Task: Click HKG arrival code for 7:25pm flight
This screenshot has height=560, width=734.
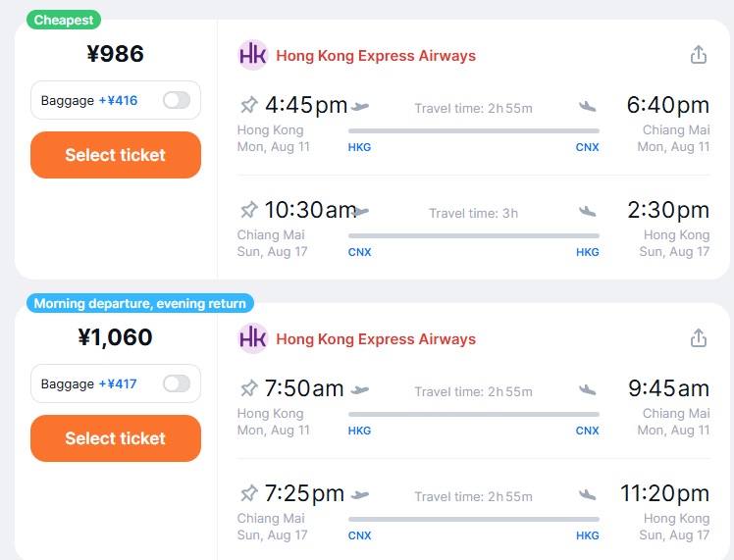Action: click(588, 535)
